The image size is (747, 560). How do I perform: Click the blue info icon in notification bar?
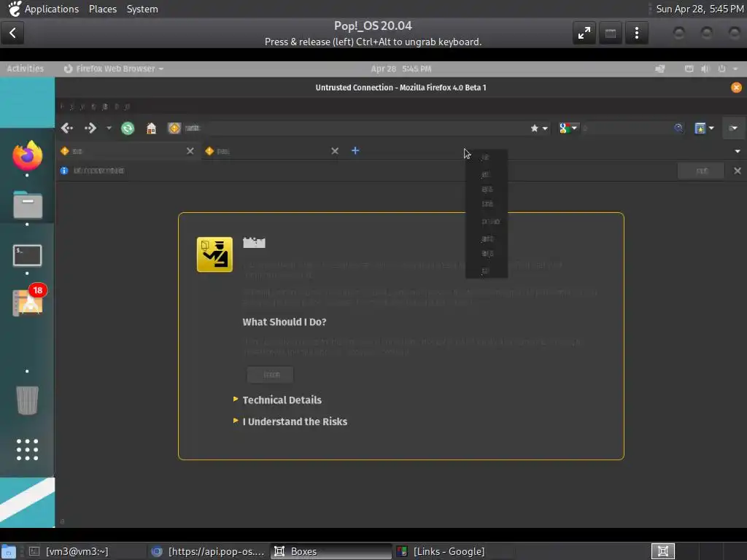click(x=64, y=171)
